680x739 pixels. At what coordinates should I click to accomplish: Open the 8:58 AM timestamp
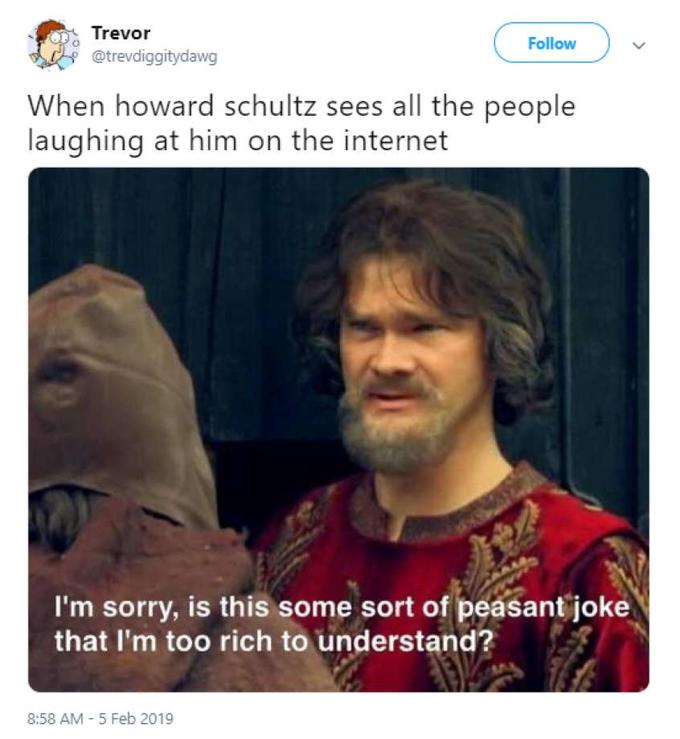click(59, 718)
